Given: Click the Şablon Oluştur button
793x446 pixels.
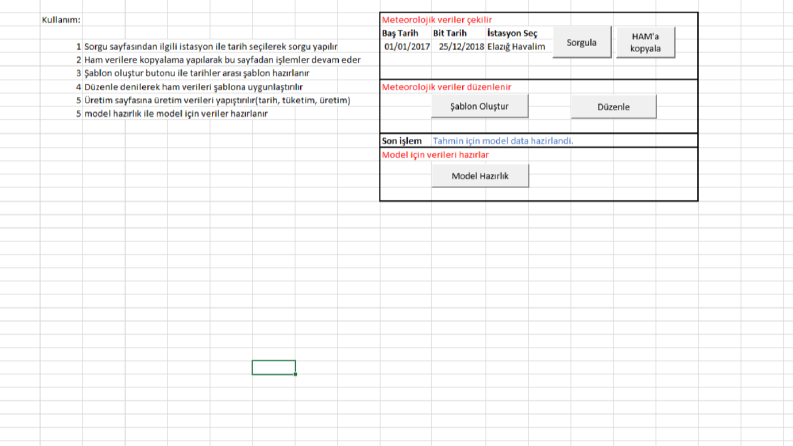Looking at the screenshot, I should pyautogui.click(x=479, y=106).
